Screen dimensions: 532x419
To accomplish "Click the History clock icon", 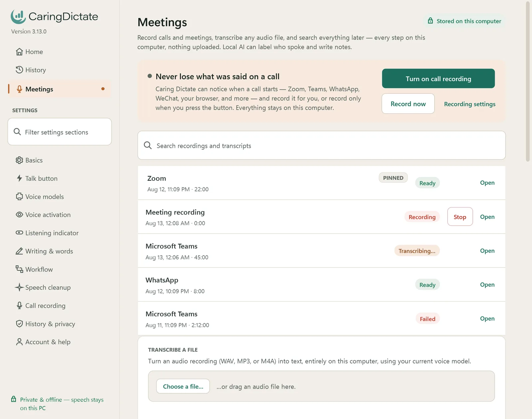I will coord(19,70).
